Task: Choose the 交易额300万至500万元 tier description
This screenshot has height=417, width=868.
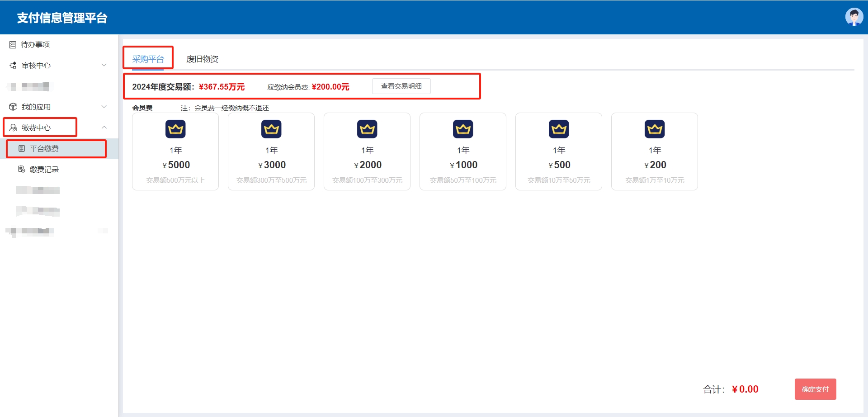Action: (x=271, y=180)
